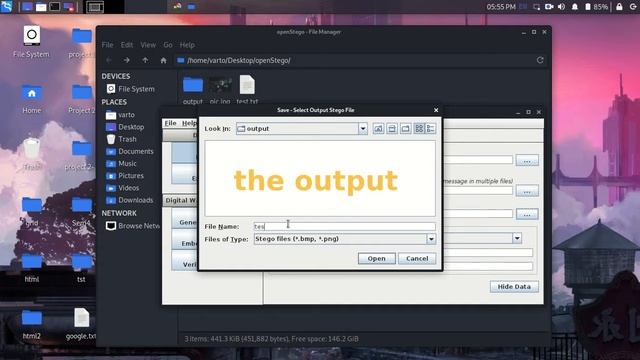
Task: Open Trash in Places sidebar
Action: point(121,139)
